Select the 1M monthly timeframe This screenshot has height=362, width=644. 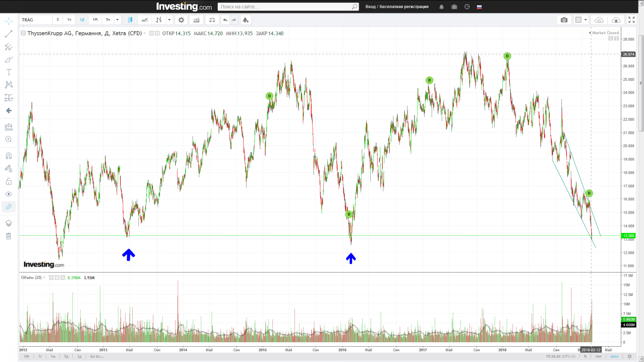pos(95,20)
